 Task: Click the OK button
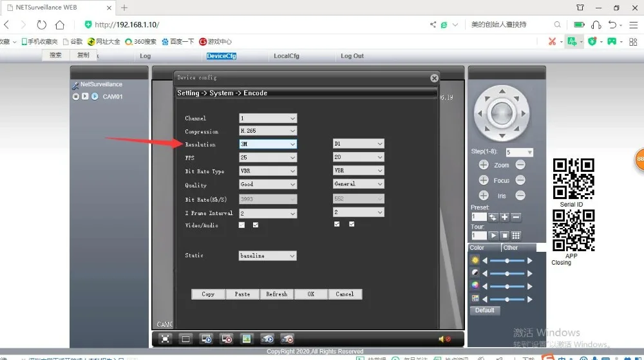311,294
